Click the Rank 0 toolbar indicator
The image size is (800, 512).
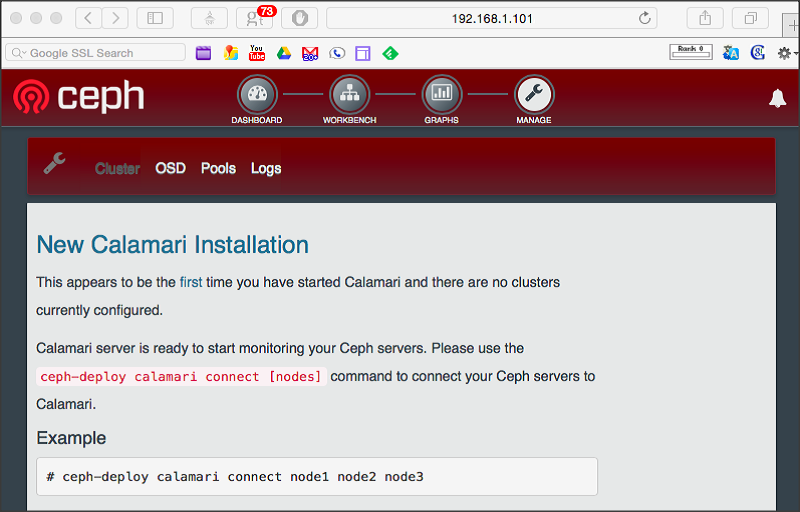[691, 52]
